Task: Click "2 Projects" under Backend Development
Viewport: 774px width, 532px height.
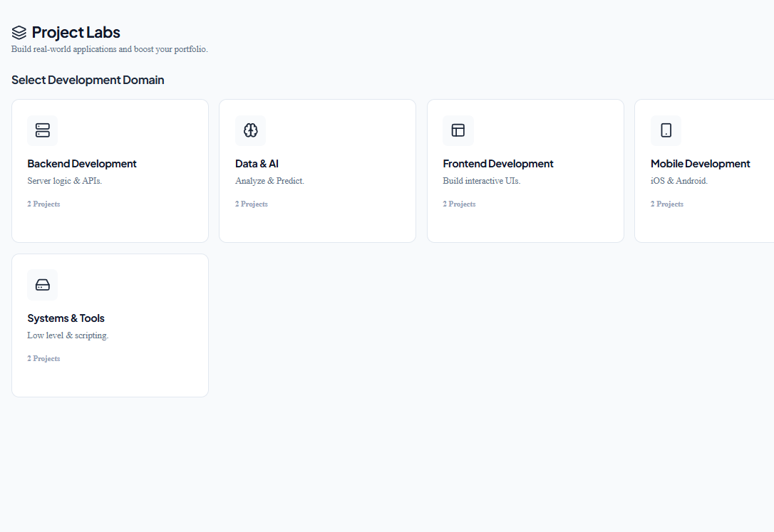Action: 43,204
